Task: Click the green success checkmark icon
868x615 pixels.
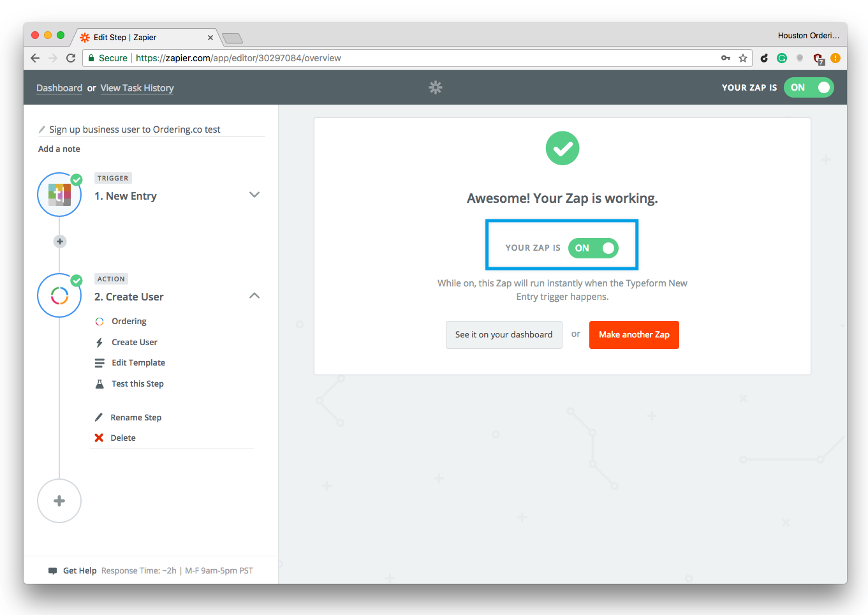Action: pyautogui.click(x=563, y=148)
